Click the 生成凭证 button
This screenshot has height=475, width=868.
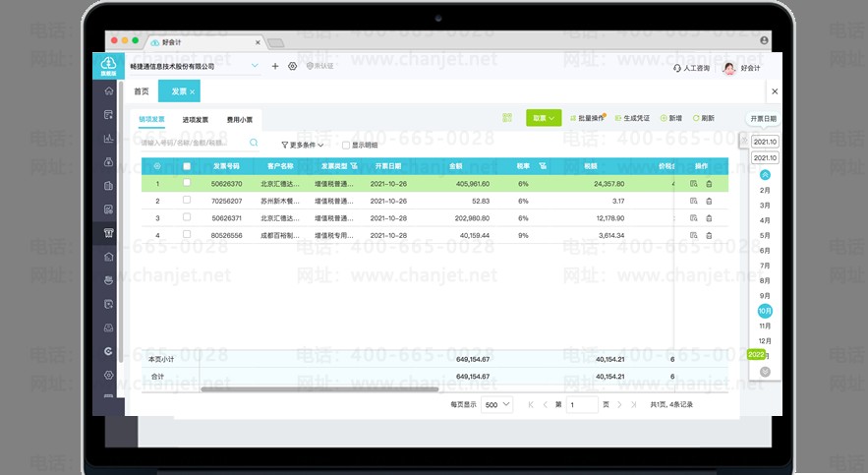click(x=632, y=118)
